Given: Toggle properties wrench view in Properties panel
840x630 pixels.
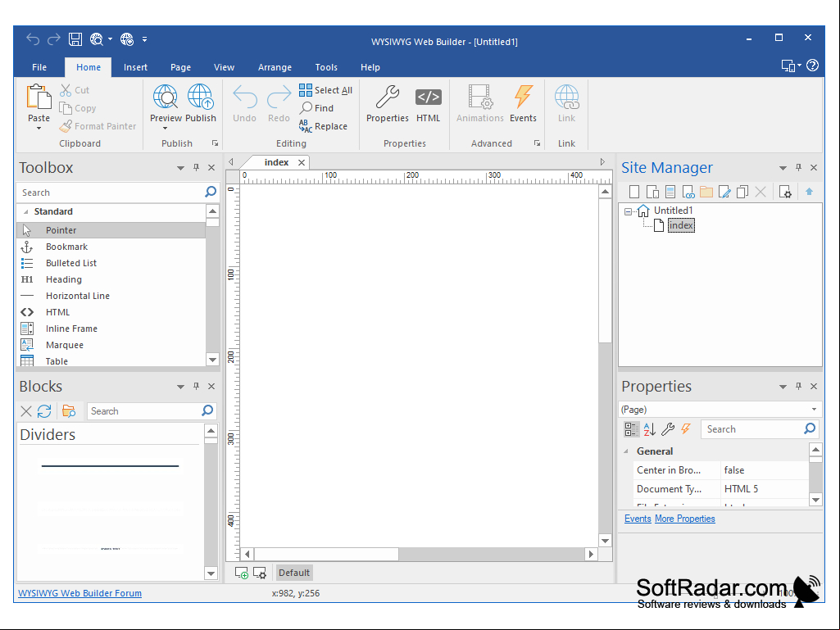Looking at the screenshot, I should pos(668,429).
